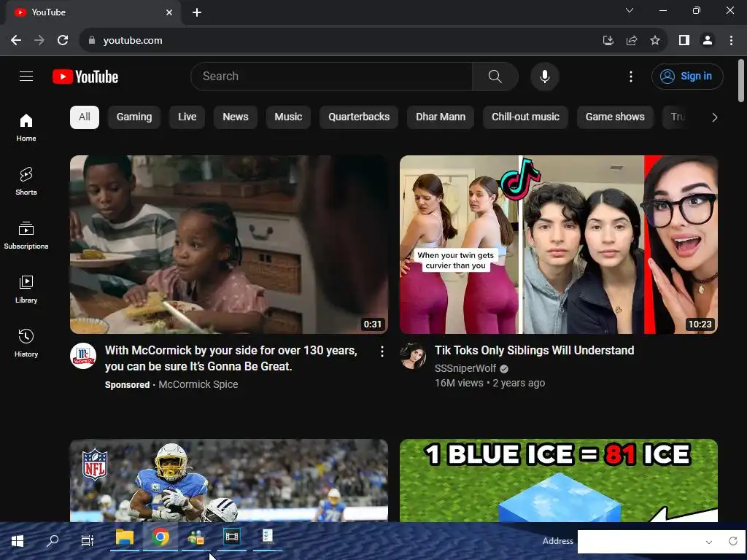This screenshot has height=560, width=747.
Task: Click the YouTube logo
Action: click(85, 77)
